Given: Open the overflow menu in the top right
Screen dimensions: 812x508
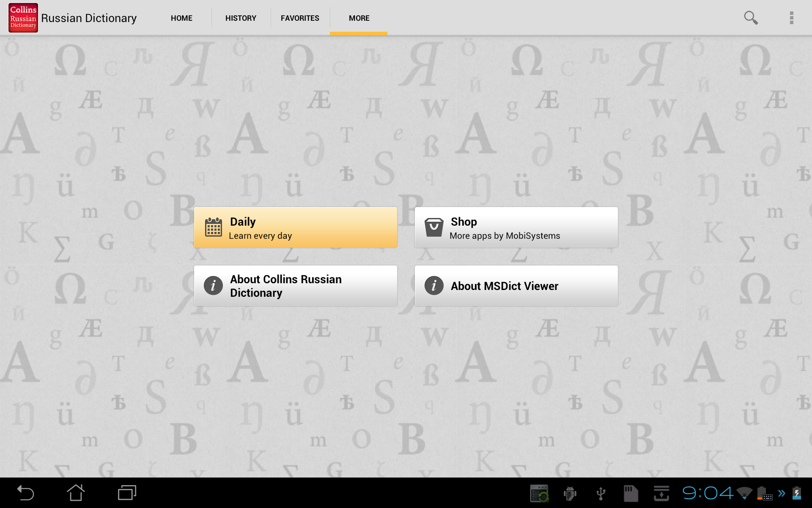Looking at the screenshot, I should (x=792, y=17).
